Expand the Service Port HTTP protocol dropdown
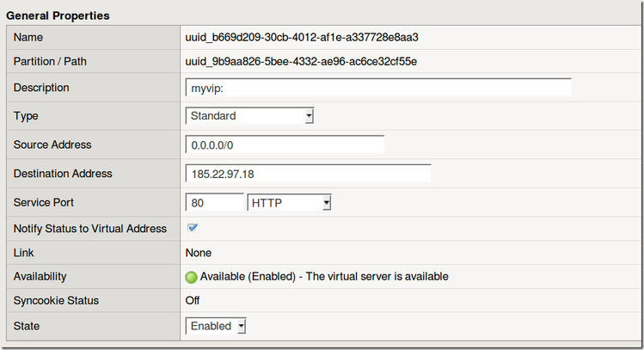644x350 pixels. click(290, 203)
